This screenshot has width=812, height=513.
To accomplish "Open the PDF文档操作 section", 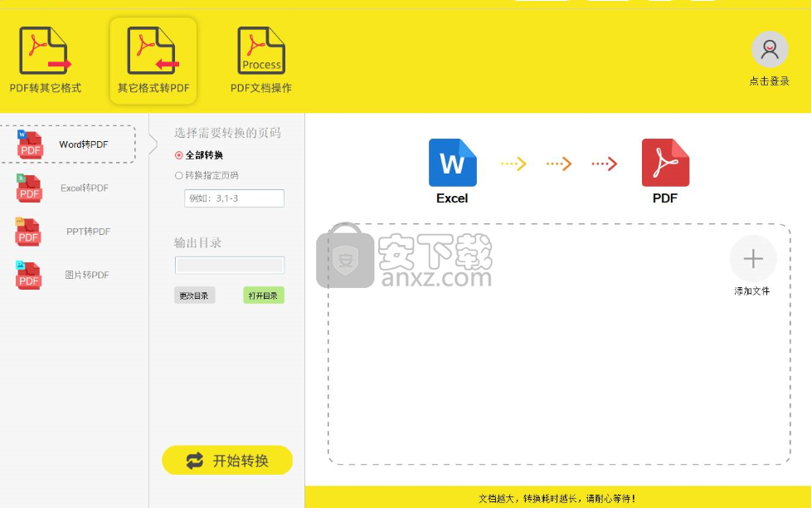I will pos(261,61).
